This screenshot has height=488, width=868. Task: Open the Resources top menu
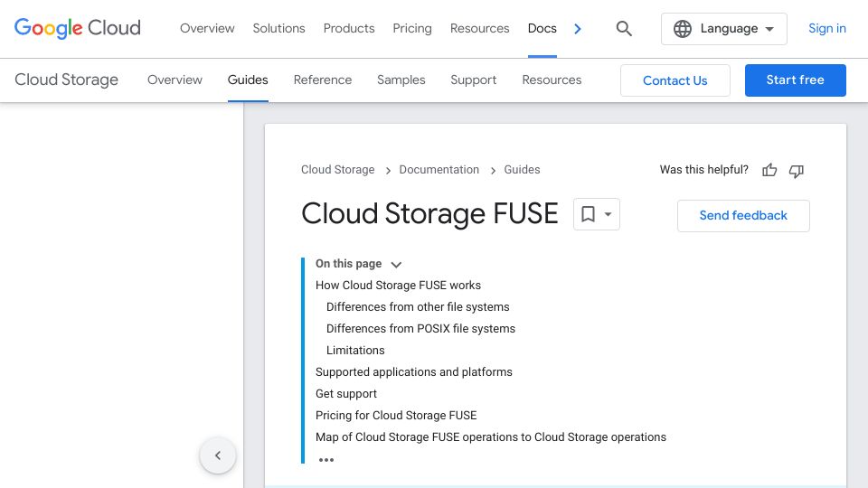(x=479, y=28)
